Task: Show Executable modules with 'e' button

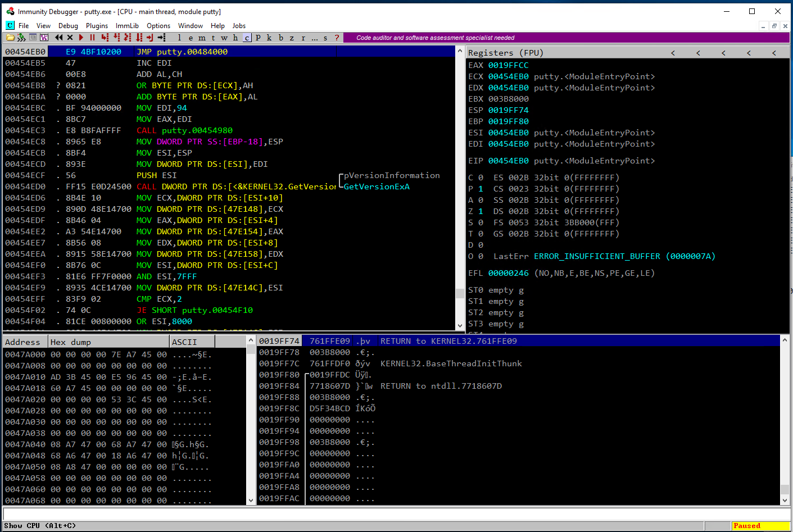Action: 191,38
